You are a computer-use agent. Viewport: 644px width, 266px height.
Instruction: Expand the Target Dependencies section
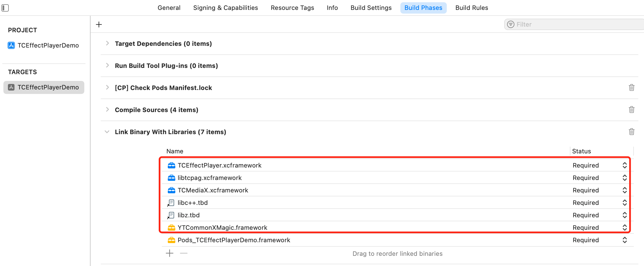(x=107, y=43)
